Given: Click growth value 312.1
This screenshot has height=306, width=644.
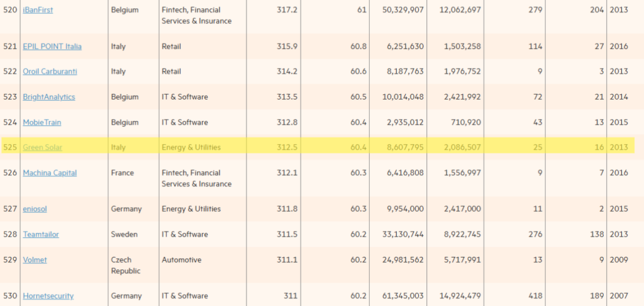Looking at the screenshot, I should click(x=287, y=173).
